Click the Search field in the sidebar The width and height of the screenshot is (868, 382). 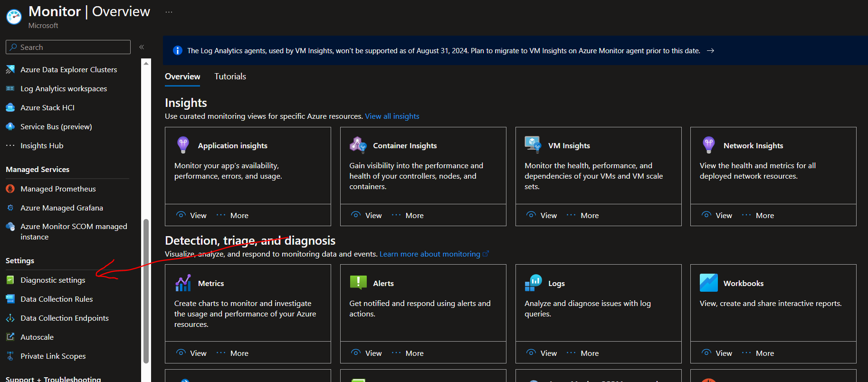tap(68, 47)
